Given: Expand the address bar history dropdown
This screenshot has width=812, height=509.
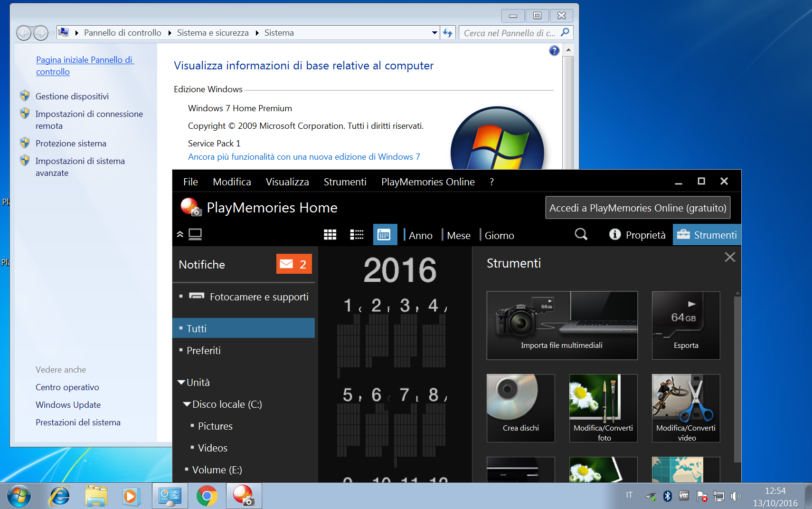Looking at the screenshot, I should tap(434, 32).
